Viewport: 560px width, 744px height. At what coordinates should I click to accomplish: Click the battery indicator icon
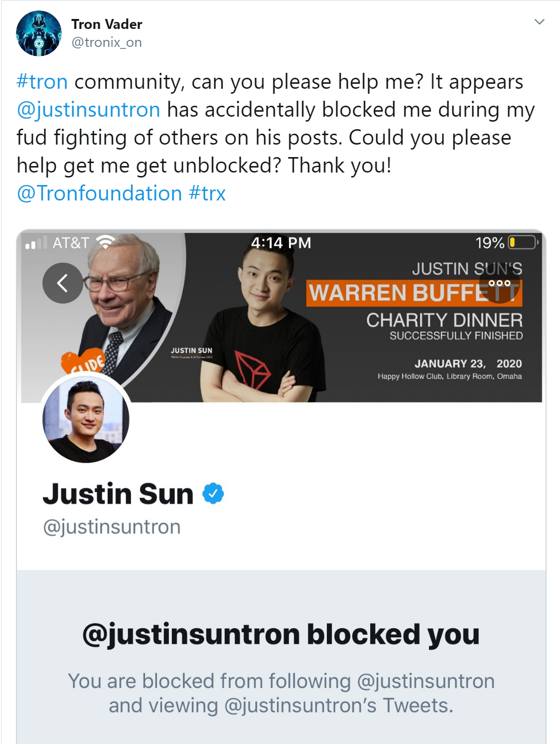[x=523, y=243]
